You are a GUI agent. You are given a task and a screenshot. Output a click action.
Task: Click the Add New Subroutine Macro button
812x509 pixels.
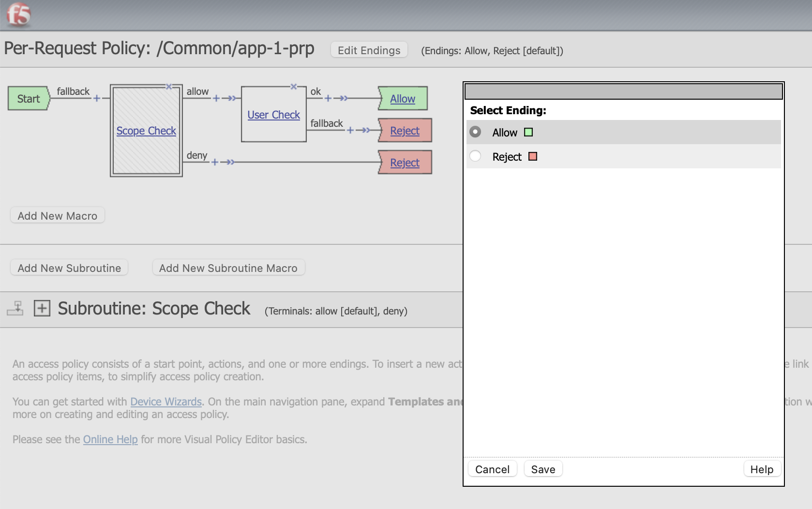[x=228, y=268]
